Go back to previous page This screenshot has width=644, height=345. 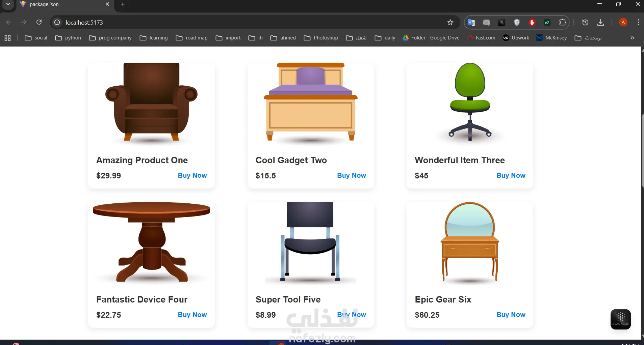tap(9, 22)
